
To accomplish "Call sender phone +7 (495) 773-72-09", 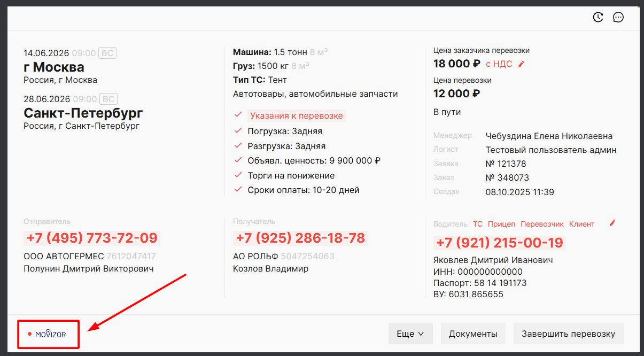I will pyautogui.click(x=92, y=238).
